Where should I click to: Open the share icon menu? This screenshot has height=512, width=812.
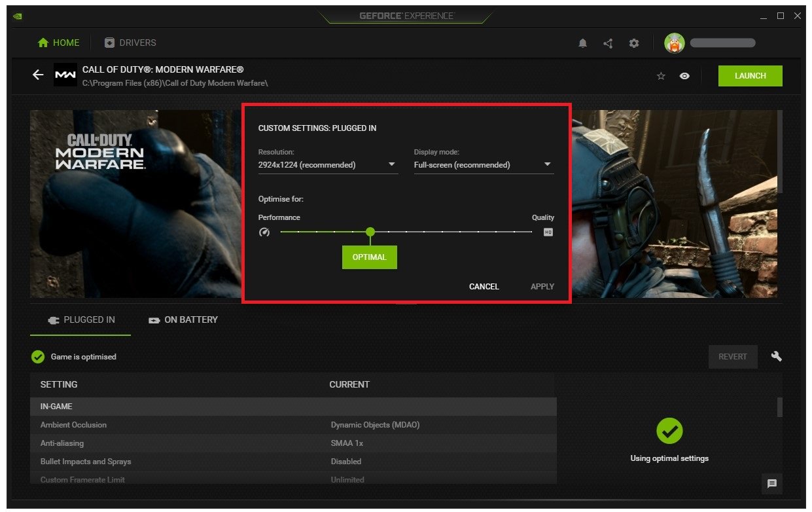(x=608, y=43)
